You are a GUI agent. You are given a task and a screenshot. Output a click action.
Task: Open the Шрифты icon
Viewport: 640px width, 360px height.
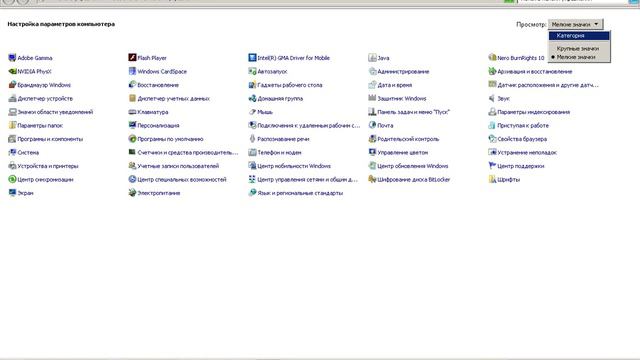(x=492, y=179)
